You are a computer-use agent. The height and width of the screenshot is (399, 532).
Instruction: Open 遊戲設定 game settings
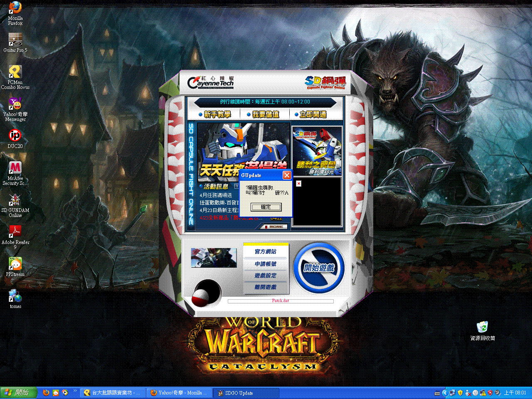point(266,276)
